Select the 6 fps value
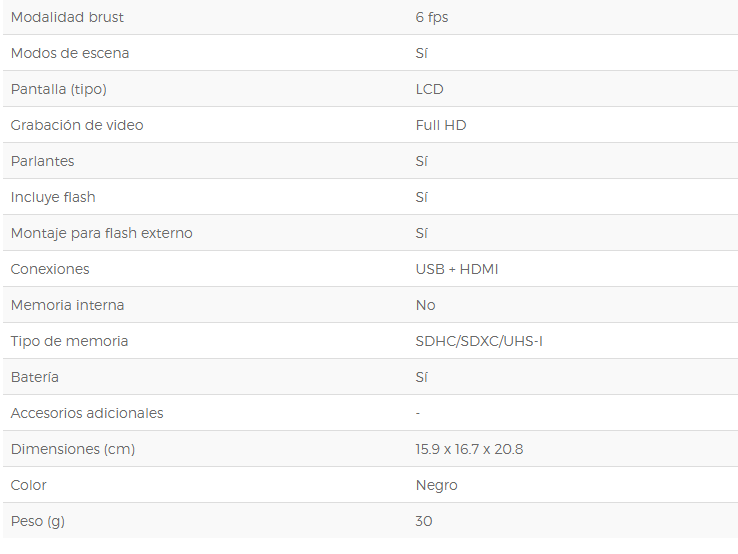The height and width of the screenshot is (554, 738). 432,18
